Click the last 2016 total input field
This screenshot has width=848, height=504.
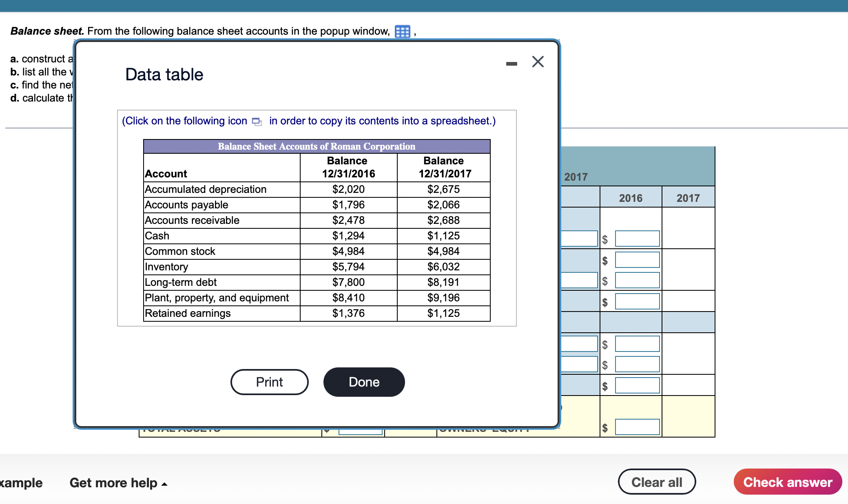coord(637,427)
